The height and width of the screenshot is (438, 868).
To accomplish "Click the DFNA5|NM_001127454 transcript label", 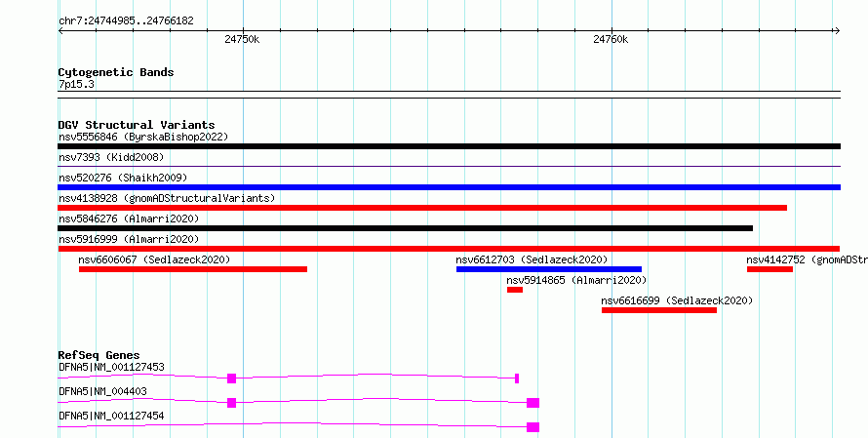I will [x=111, y=416].
